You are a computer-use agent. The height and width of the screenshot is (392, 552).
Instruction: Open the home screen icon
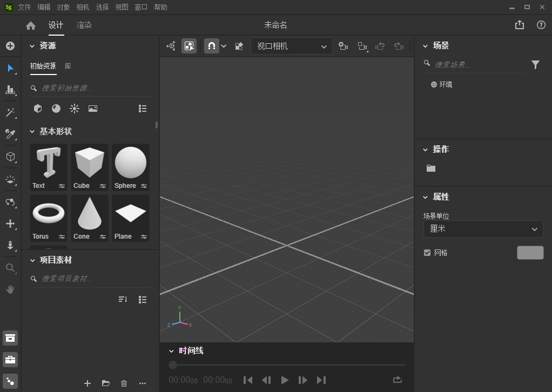[31, 25]
